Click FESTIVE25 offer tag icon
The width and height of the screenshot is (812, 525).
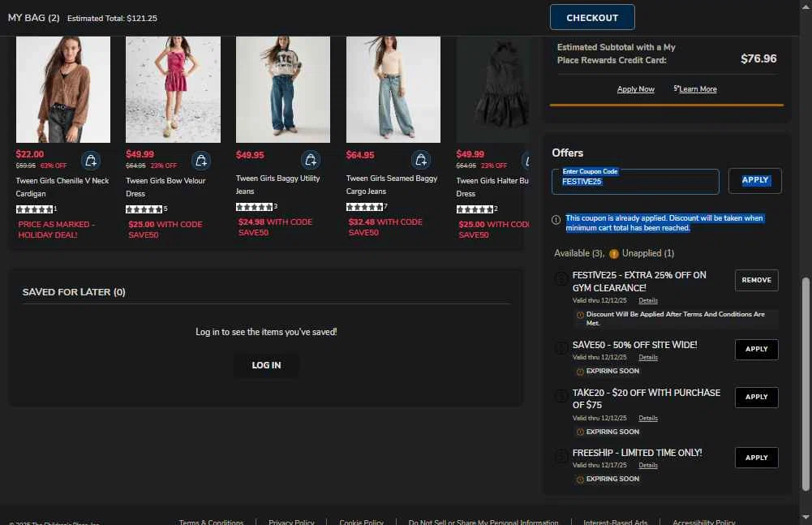tap(561, 279)
